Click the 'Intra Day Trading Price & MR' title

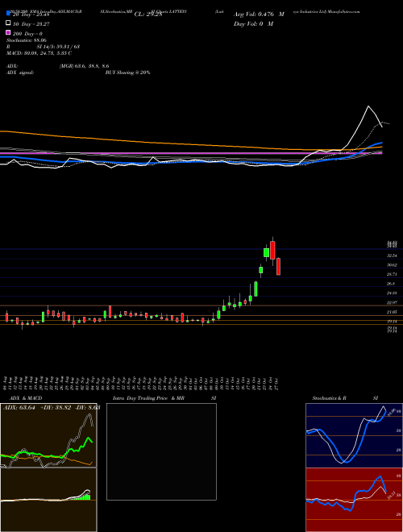(148, 398)
